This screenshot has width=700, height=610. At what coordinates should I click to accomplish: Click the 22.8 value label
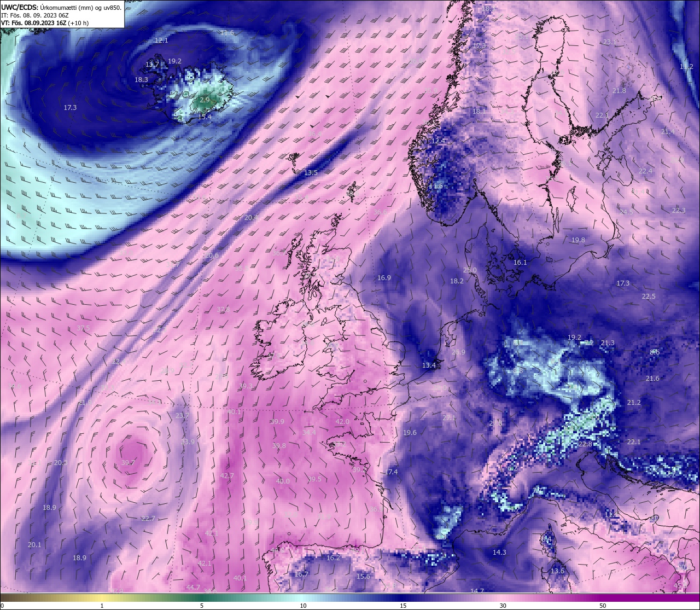pyautogui.click(x=585, y=445)
